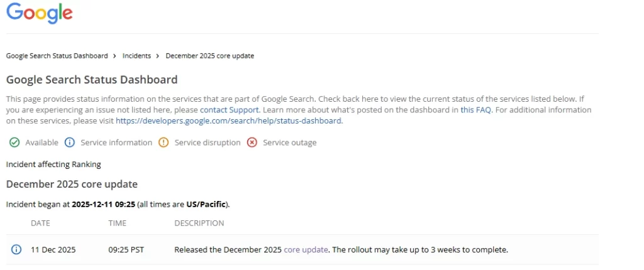644x270 pixels.
Task: Click the green Available checkmark icon
Action: 14,143
